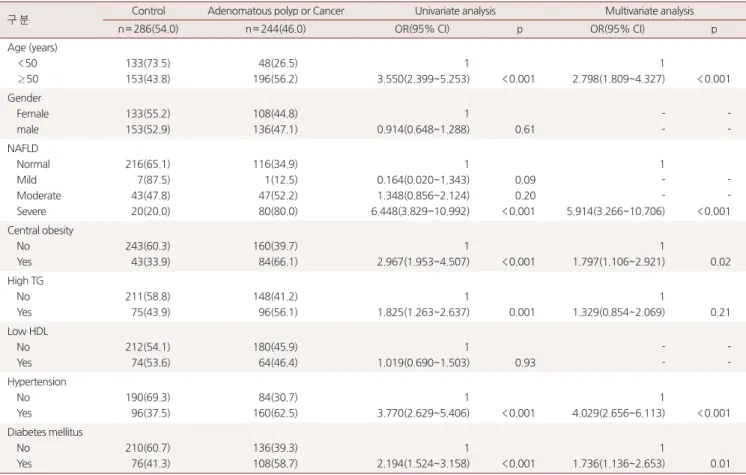Click the value '96(56.1)'

278,312
